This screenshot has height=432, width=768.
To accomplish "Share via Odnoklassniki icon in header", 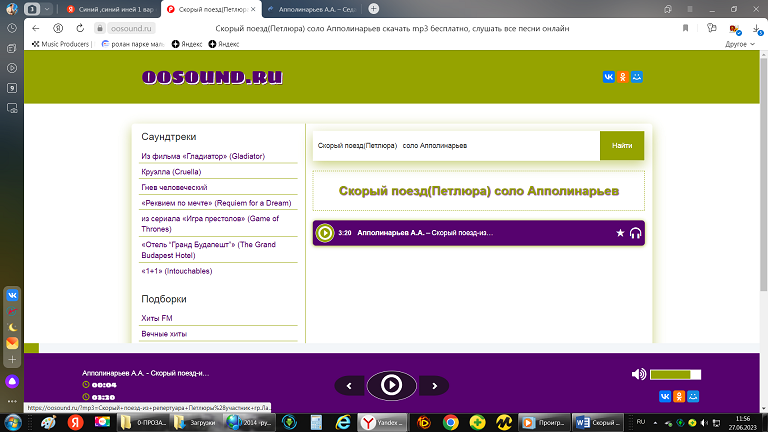I will 623,77.
